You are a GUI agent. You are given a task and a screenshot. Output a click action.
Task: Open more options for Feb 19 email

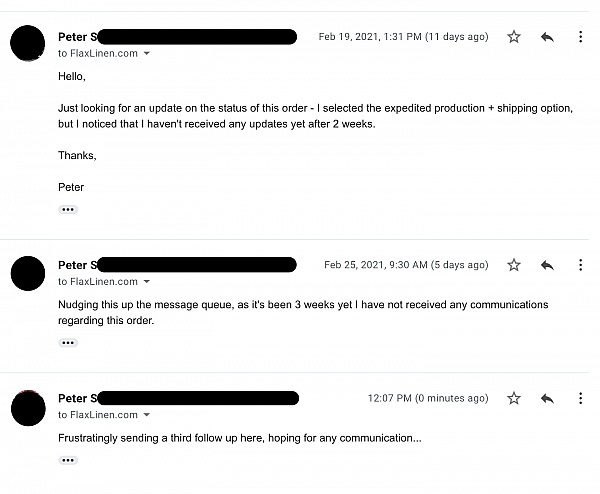[x=580, y=37]
